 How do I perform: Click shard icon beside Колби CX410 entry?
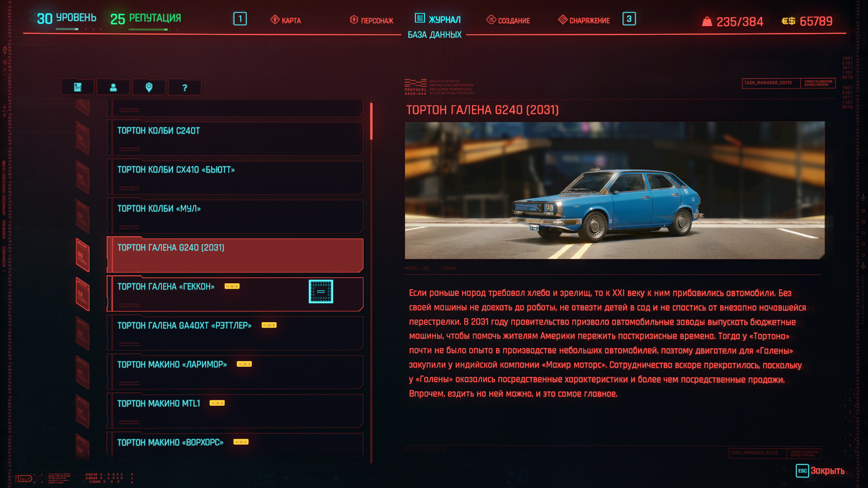(x=83, y=177)
